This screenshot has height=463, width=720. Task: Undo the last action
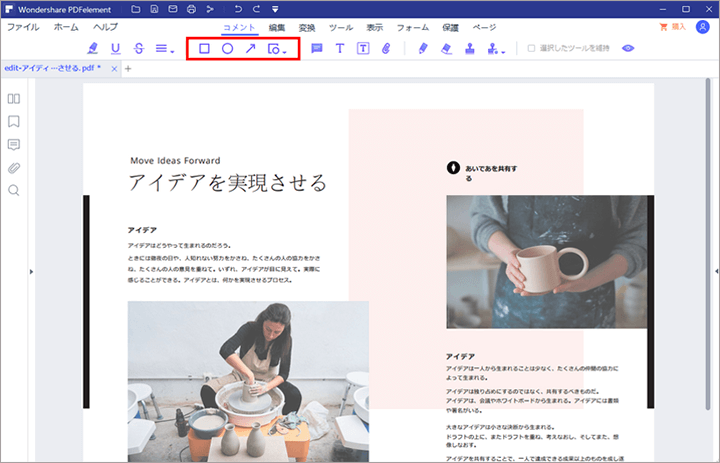coord(237,9)
